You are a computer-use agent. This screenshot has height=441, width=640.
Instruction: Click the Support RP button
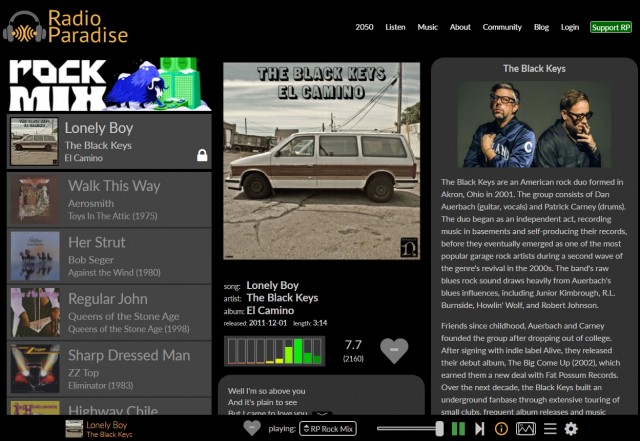pyautogui.click(x=611, y=27)
